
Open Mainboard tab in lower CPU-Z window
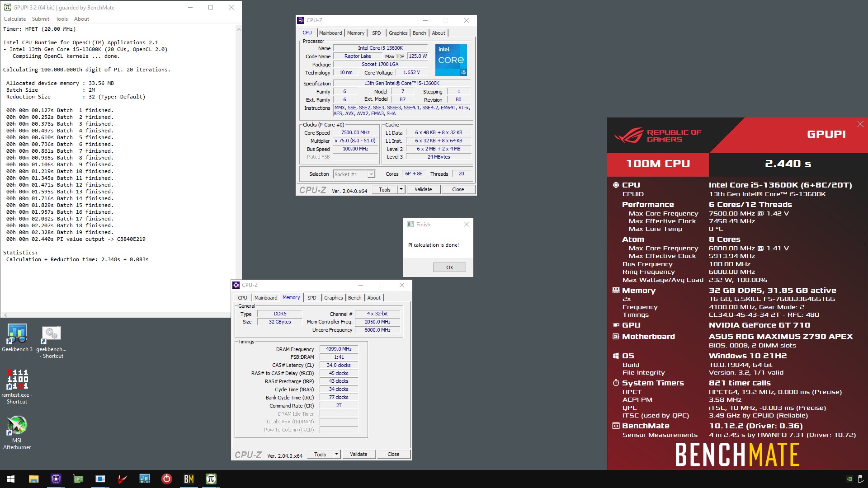pos(266,298)
